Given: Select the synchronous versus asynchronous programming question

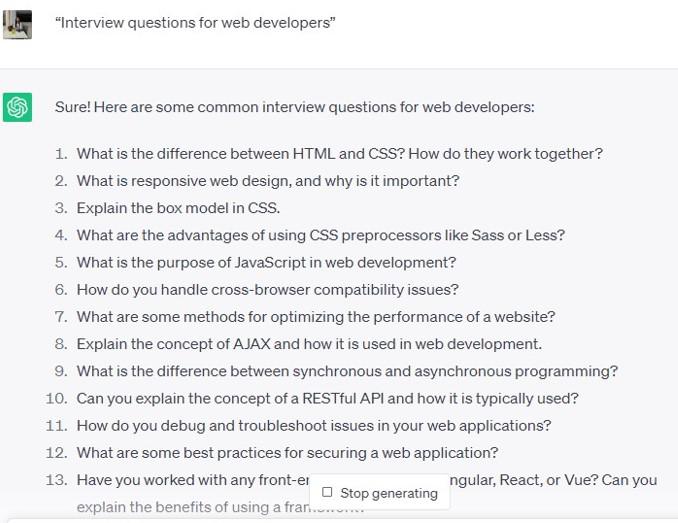Looking at the screenshot, I should tap(347, 370).
